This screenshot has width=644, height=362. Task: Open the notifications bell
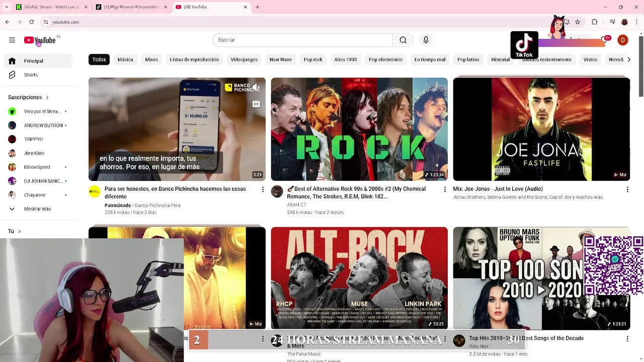pos(605,40)
